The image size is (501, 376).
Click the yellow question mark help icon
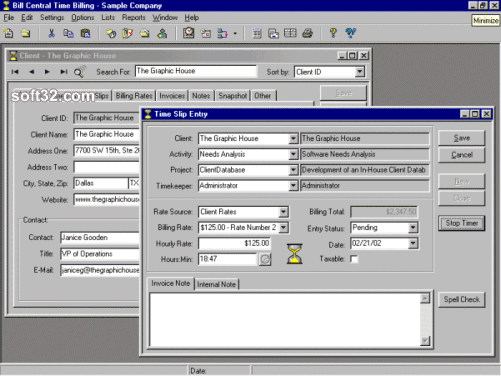(x=333, y=33)
